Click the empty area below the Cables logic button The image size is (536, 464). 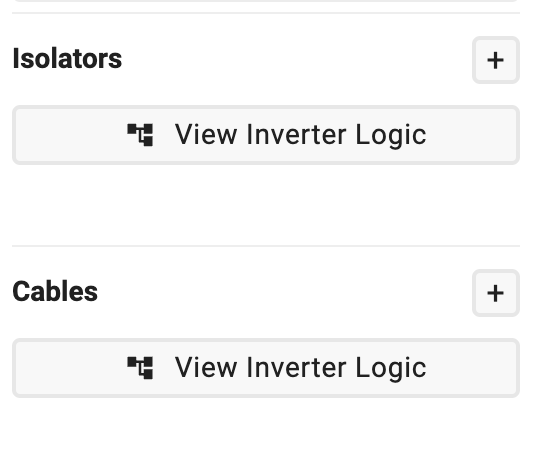(266, 430)
